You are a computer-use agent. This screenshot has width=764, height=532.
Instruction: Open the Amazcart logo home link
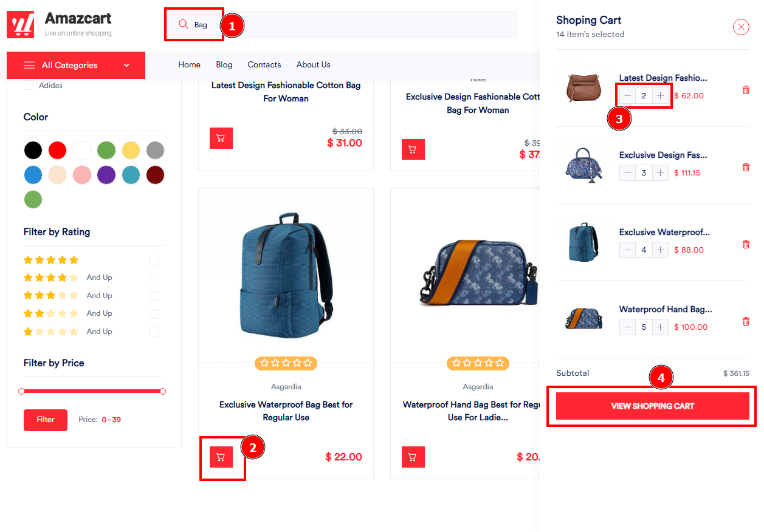tap(59, 24)
